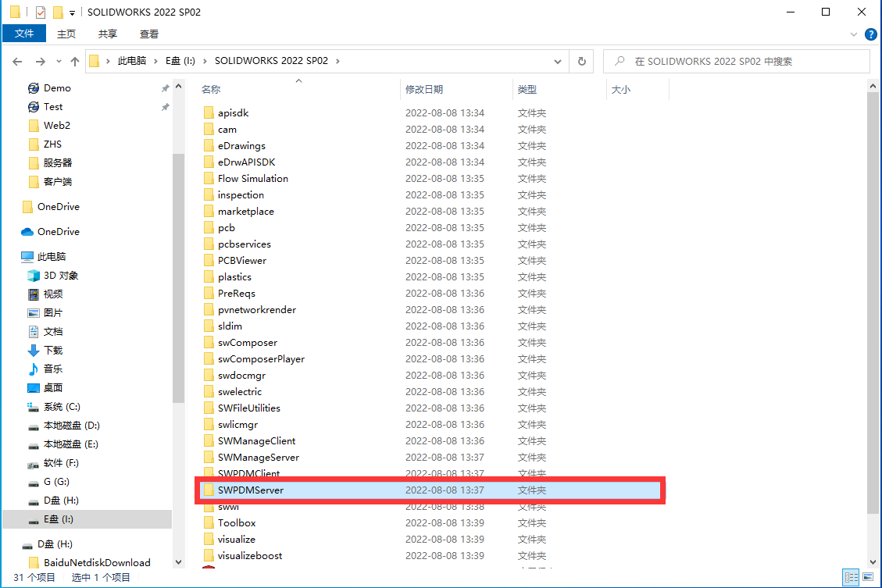This screenshot has width=882, height=588.
Task: Switch to the 查看 ribbon tab
Action: pos(149,34)
